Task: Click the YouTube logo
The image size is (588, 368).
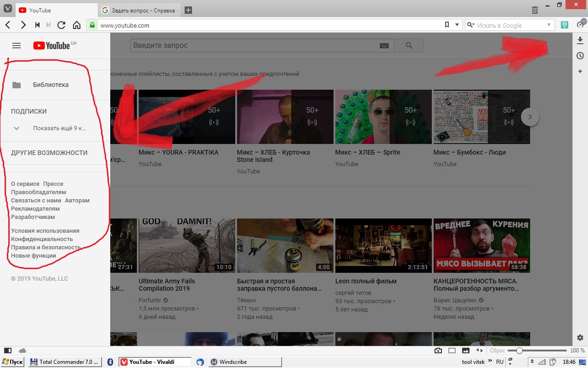Action: pos(51,46)
